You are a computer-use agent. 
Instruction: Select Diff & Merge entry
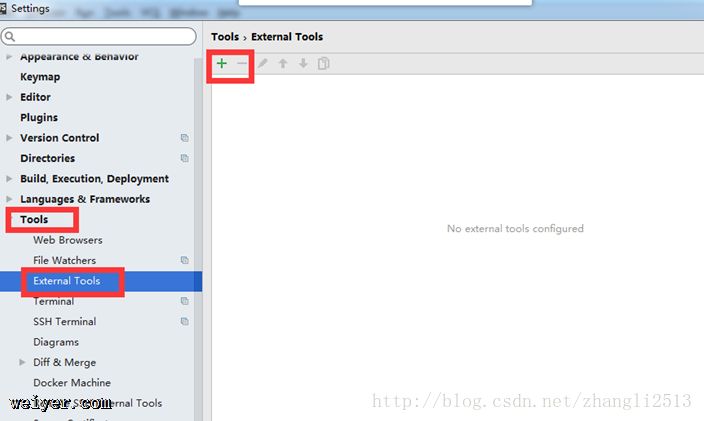click(x=65, y=362)
